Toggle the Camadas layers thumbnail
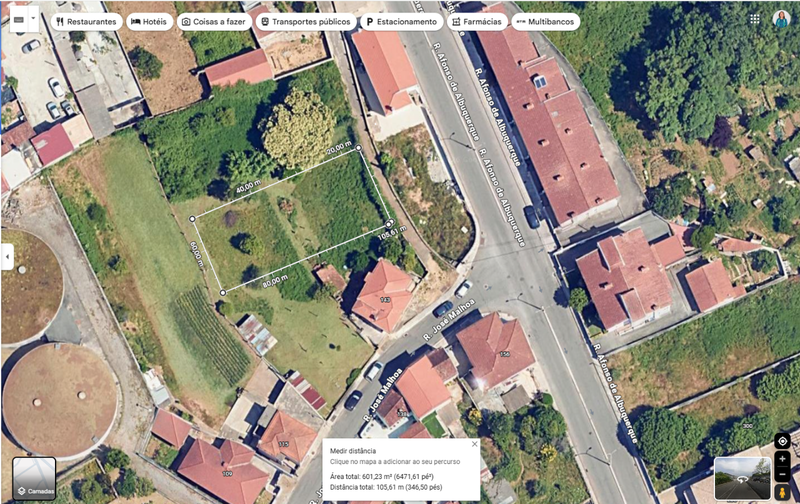 [34, 478]
